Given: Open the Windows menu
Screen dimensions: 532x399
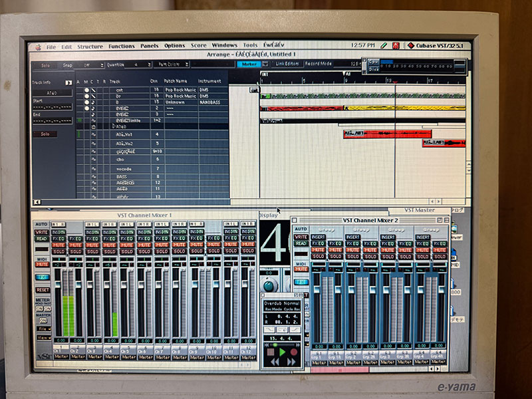Looking at the screenshot, I should 224,45.
